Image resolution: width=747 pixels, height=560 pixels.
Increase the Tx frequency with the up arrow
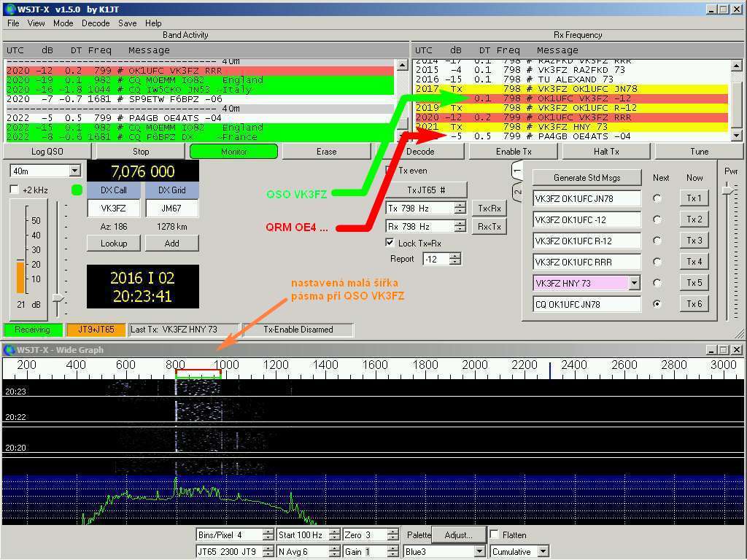pyautogui.click(x=460, y=205)
